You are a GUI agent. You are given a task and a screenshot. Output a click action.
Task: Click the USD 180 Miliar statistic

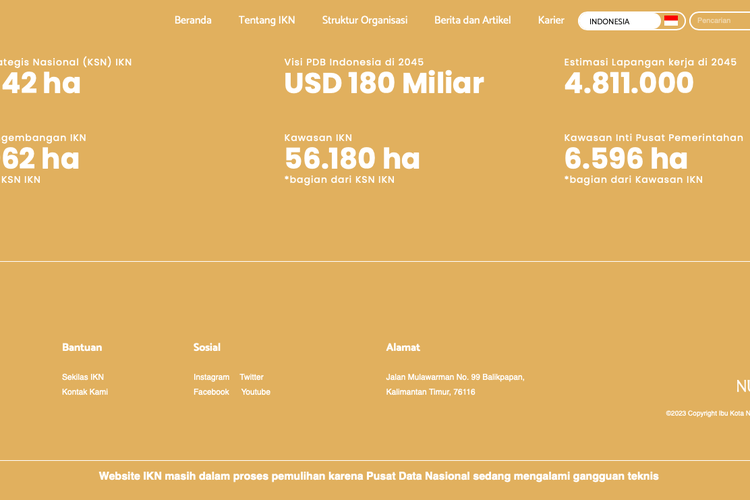click(x=383, y=84)
